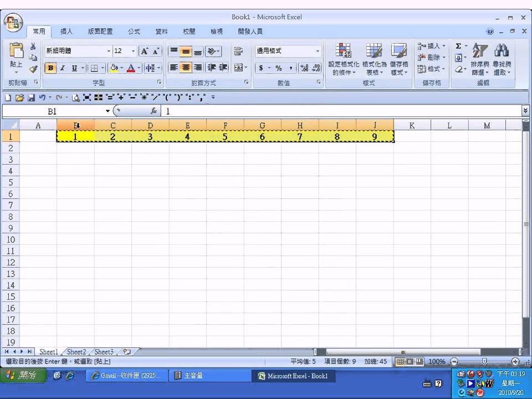Toggle Center horizontal alignment

[x=186, y=68]
